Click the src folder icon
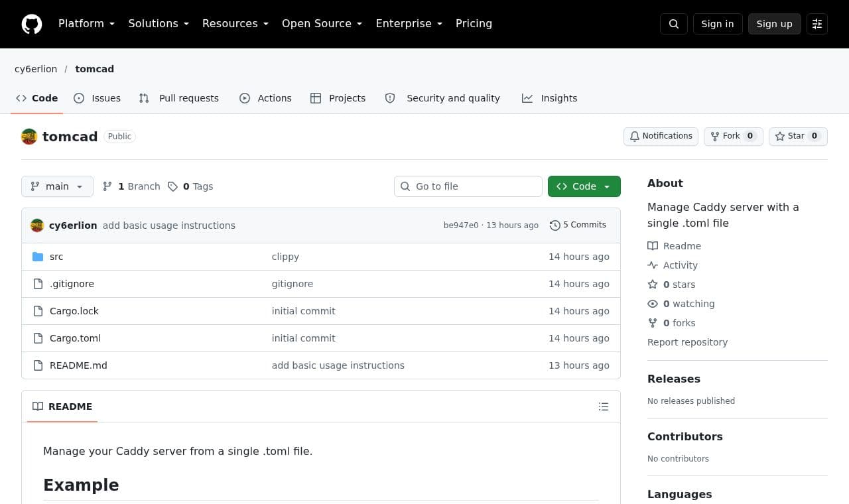 coord(38,257)
